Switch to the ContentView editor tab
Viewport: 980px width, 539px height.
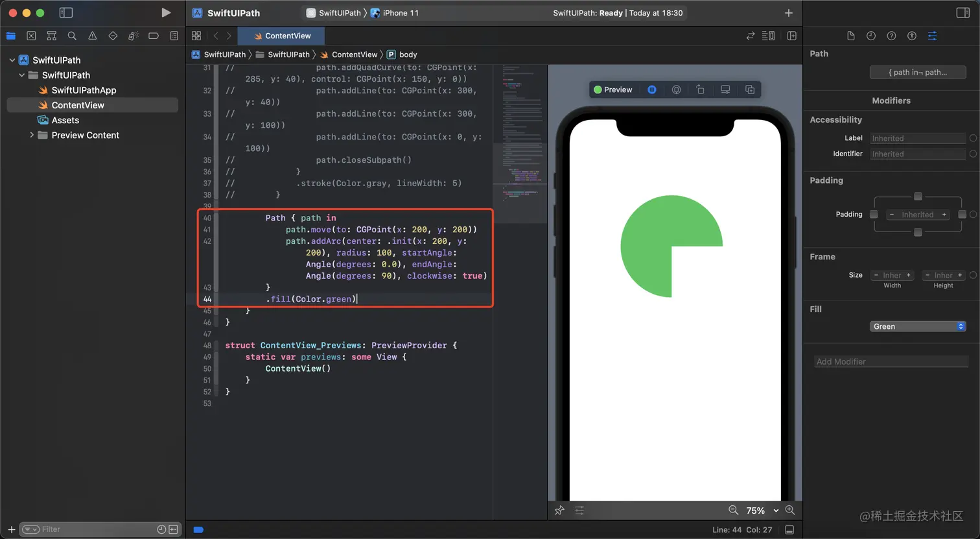tap(283, 36)
